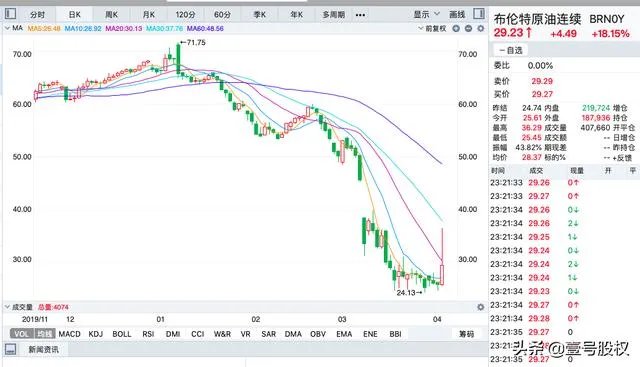This screenshot has width=640, height=367.
Task: Click the MA60:48.56 legend value
Action: [205, 29]
